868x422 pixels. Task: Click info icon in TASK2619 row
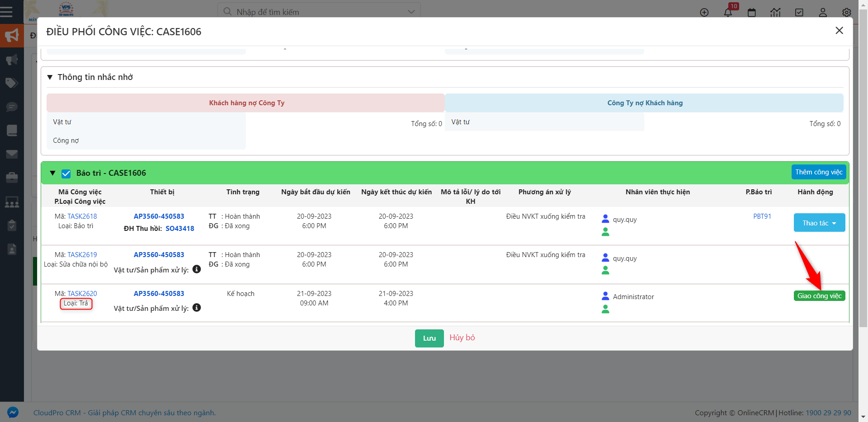point(197,269)
